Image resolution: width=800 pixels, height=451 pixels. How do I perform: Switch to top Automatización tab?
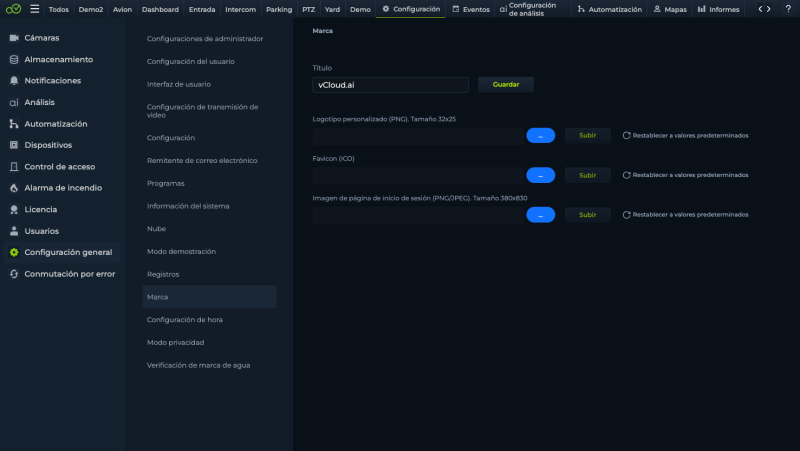(x=609, y=9)
